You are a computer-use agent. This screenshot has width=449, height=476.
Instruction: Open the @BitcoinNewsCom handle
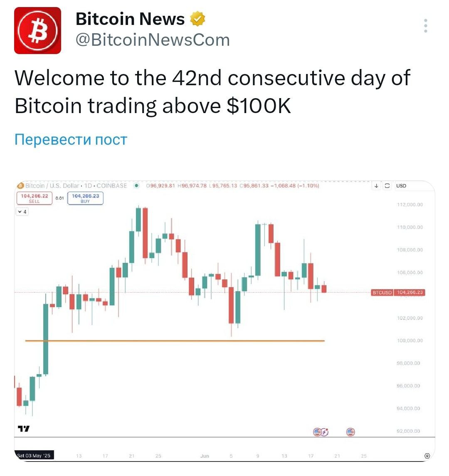pos(153,40)
